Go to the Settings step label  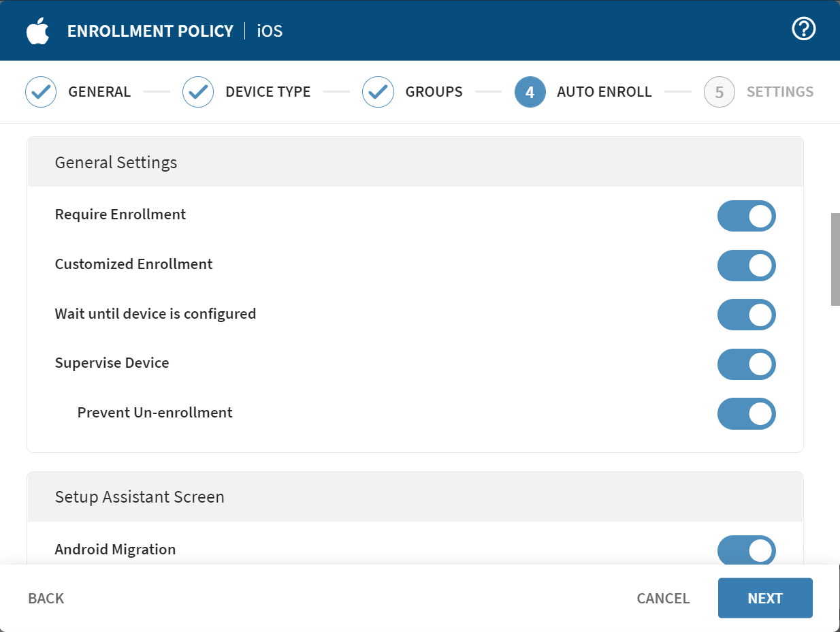(x=779, y=92)
